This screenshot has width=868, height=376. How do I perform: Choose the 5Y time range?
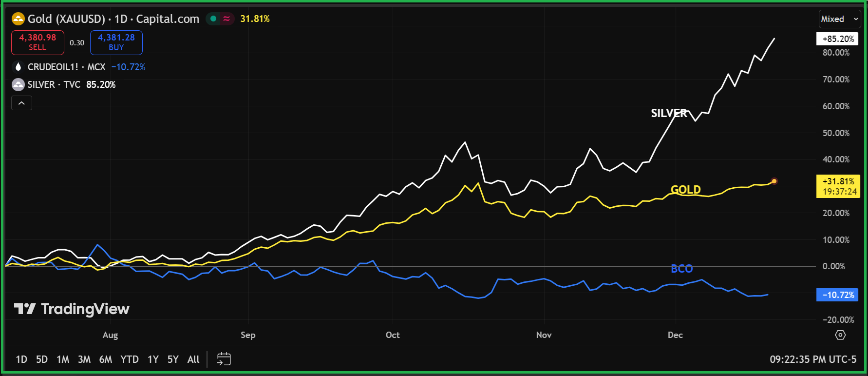coord(173,359)
